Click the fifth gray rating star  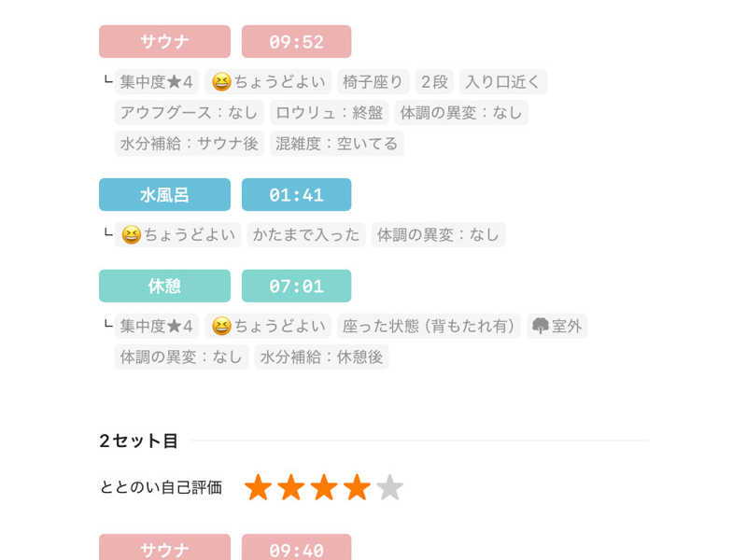(389, 487)
